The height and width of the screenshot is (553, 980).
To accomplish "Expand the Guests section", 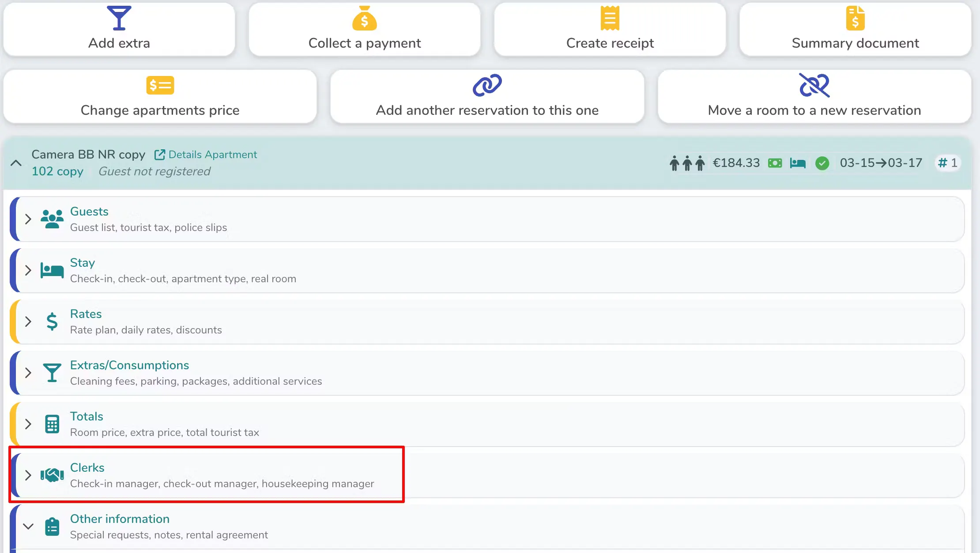I will click(28, 219).
